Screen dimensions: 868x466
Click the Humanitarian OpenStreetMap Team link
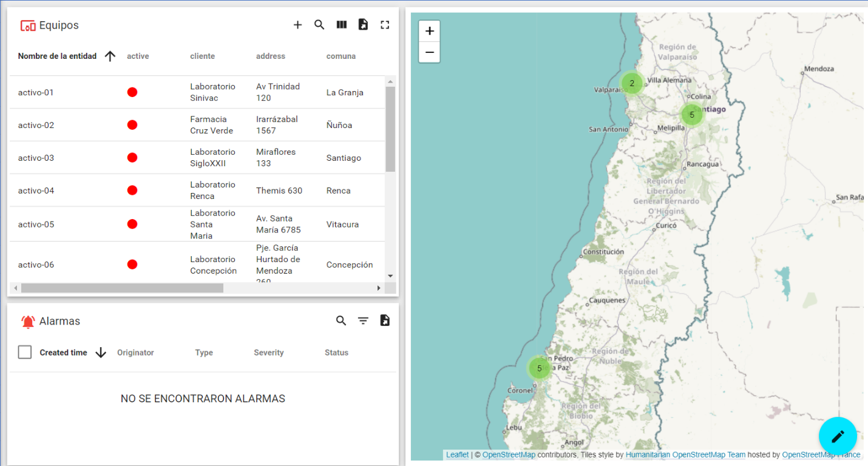685,455
